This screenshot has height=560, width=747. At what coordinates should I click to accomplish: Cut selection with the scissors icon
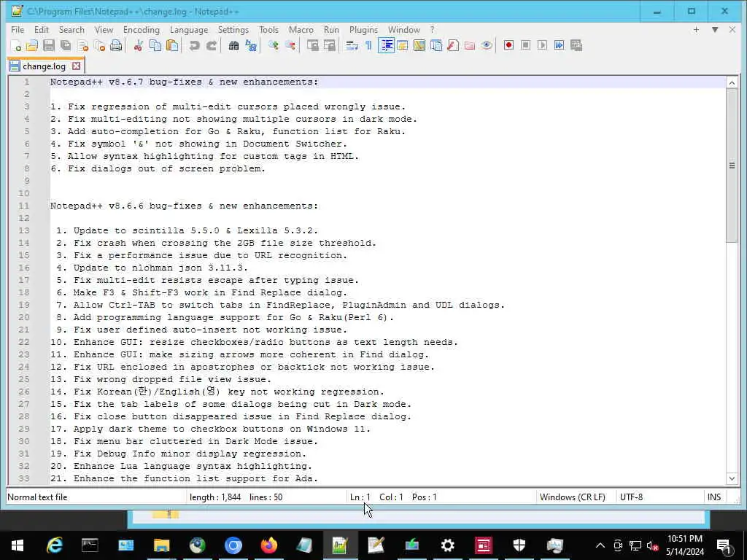[139, 46]
